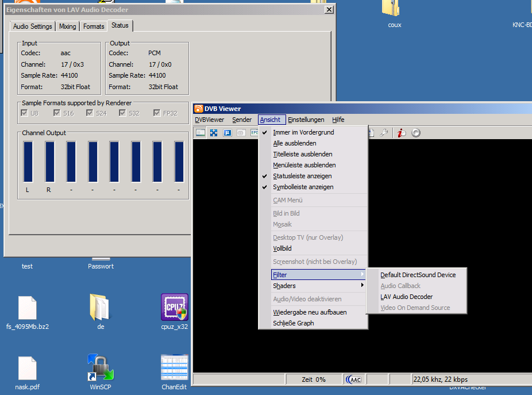Select the ChanEdit desktop icon
The width and height of the screenshot is (532, 395).
coord(174,368)
